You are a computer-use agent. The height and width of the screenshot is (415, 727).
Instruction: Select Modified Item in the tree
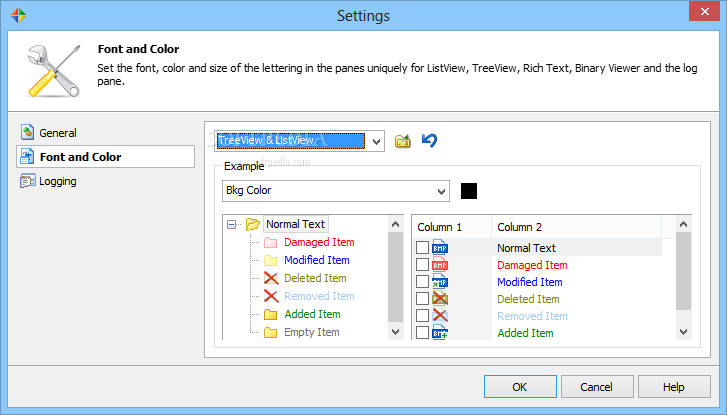(317, 260)
